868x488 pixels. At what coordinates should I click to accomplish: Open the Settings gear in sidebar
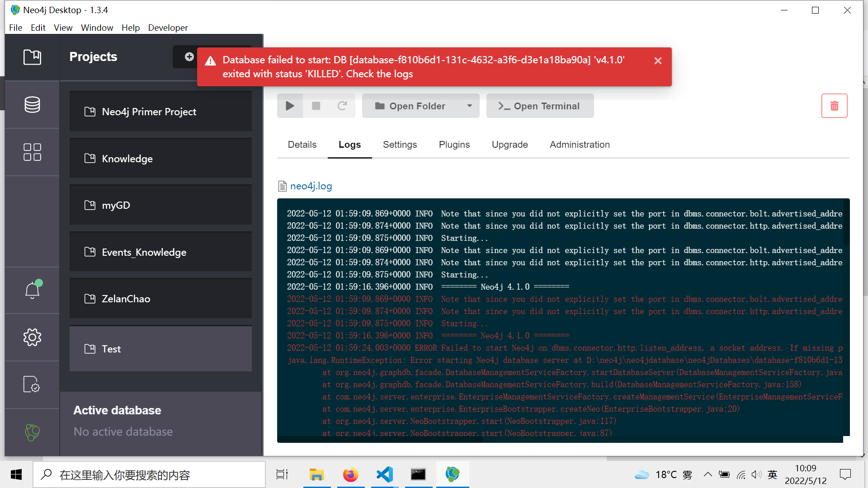pyautogui.click(x=32, y=337)
